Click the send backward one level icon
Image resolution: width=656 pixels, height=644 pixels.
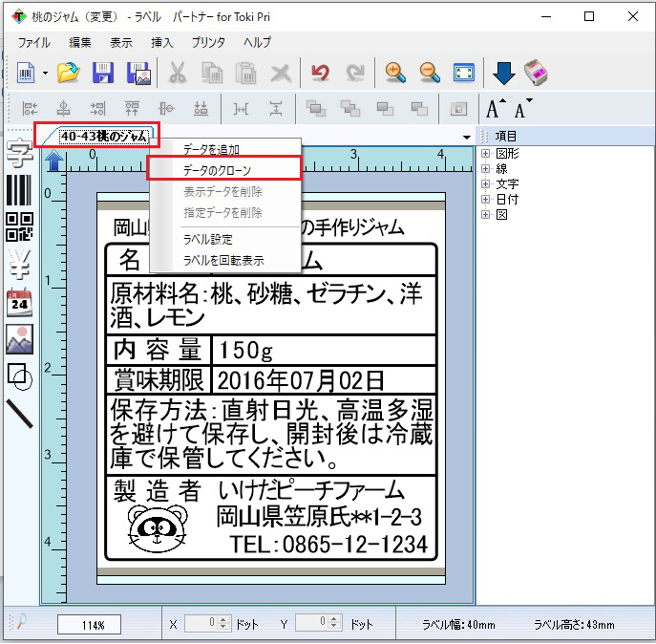coord(419,109)
